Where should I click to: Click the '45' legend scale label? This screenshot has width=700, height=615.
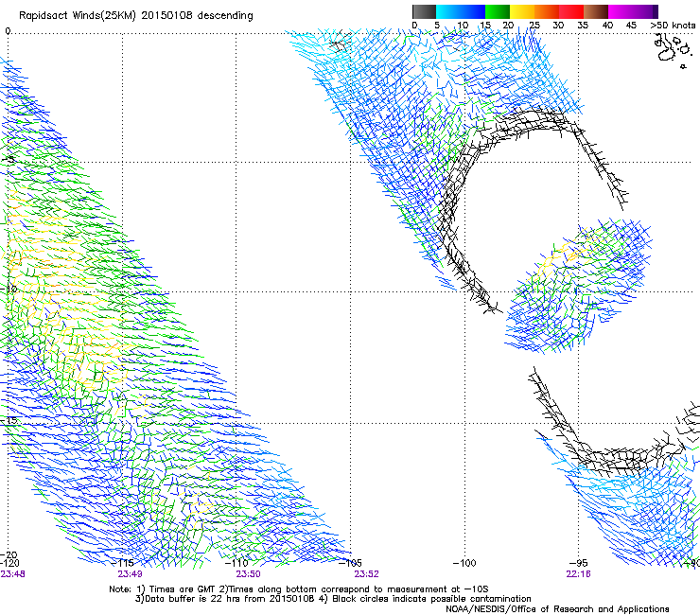pyautogui.click(x=631, y=26)
